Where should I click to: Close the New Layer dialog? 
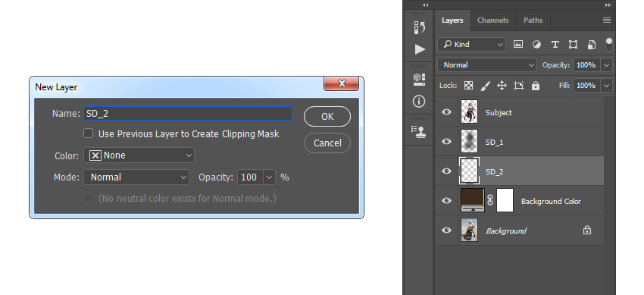coord(341,83)
